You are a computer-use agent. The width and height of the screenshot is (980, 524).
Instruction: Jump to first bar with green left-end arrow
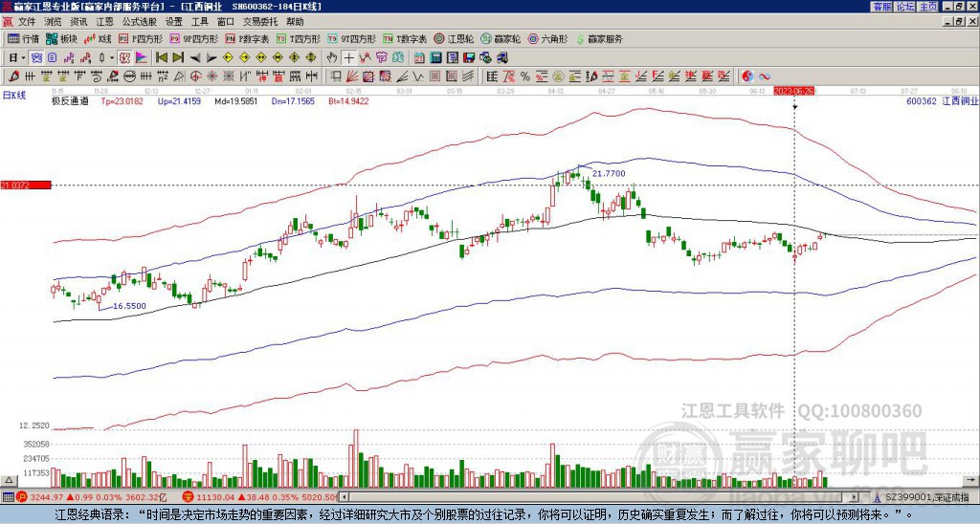161,58
